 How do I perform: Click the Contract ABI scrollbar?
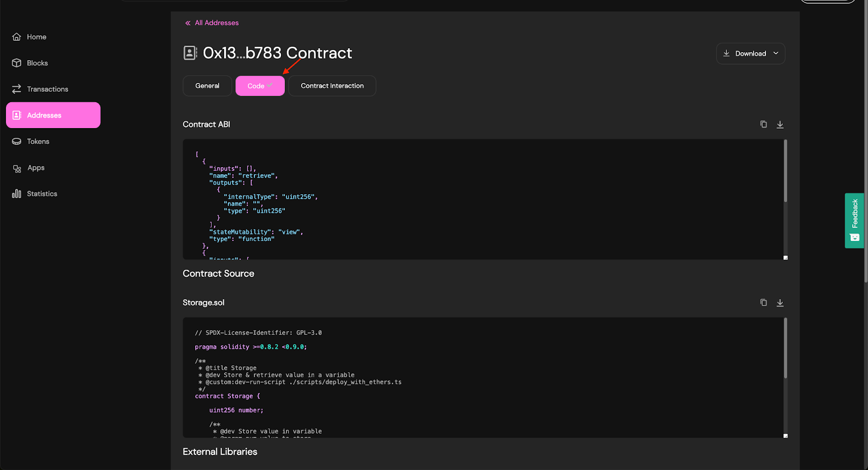(x=785, y=172)
